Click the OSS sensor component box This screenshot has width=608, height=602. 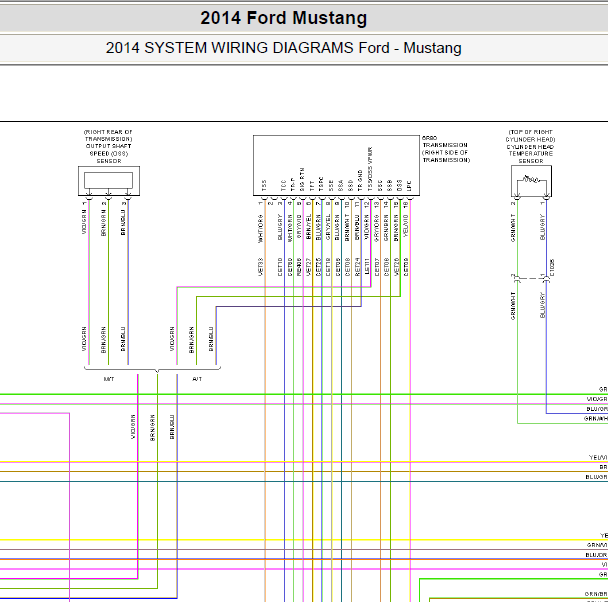click(x=109, y=181)
